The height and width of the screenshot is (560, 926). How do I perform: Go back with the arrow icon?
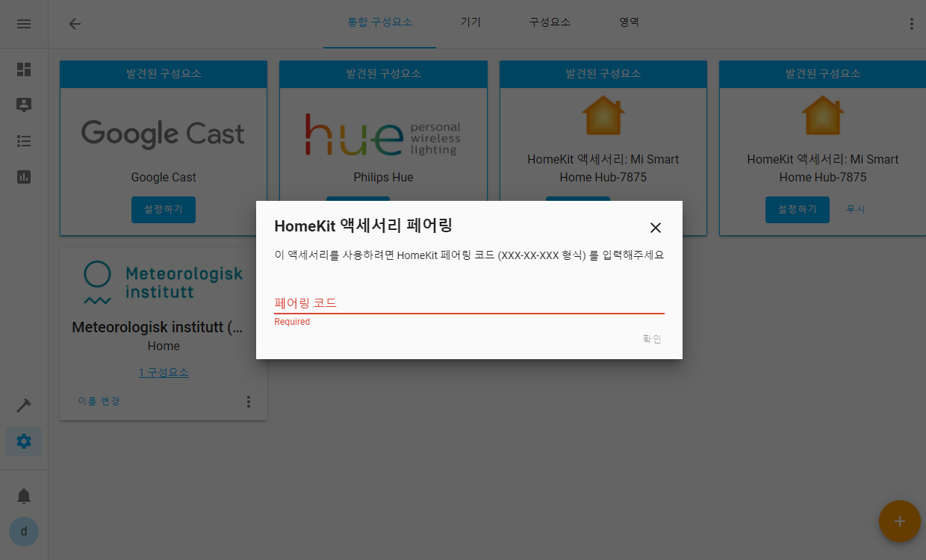[x=75, y=24]
